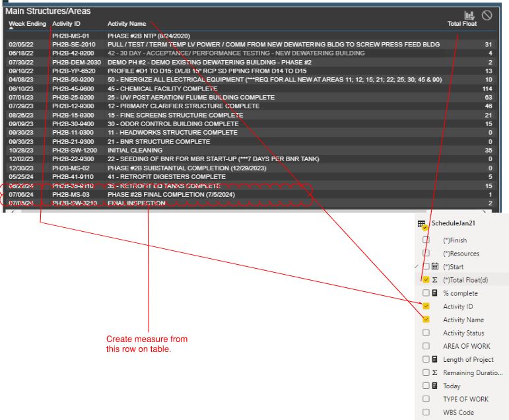Sort by the Week Ending column header
Image resolution: width=509 pixels, height=420 pixels.
[x=27, y=24]
